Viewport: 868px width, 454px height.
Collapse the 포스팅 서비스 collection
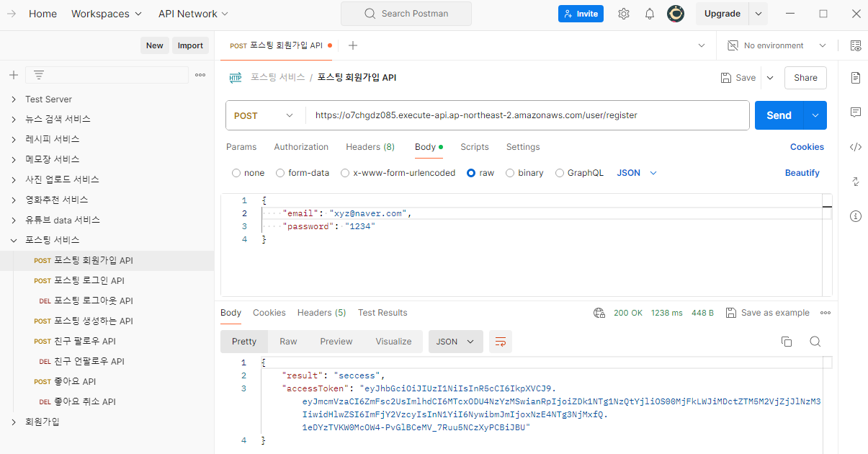coord(13,240)
